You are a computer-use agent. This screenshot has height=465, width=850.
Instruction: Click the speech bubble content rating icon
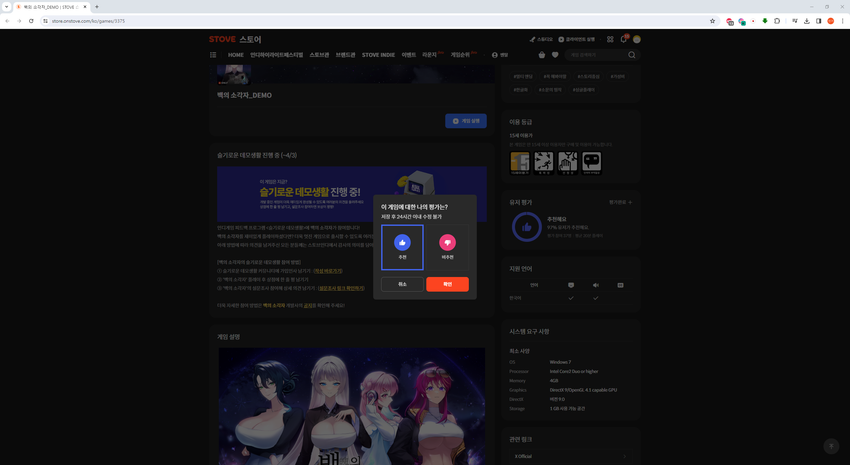click(591, 163)
